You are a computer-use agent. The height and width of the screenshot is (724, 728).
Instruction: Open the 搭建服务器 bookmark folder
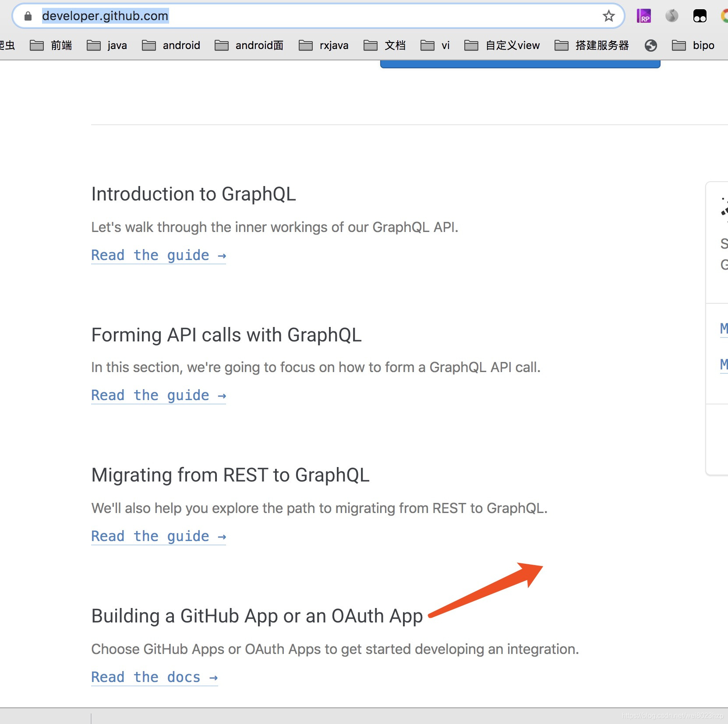[x=591, y=45]
